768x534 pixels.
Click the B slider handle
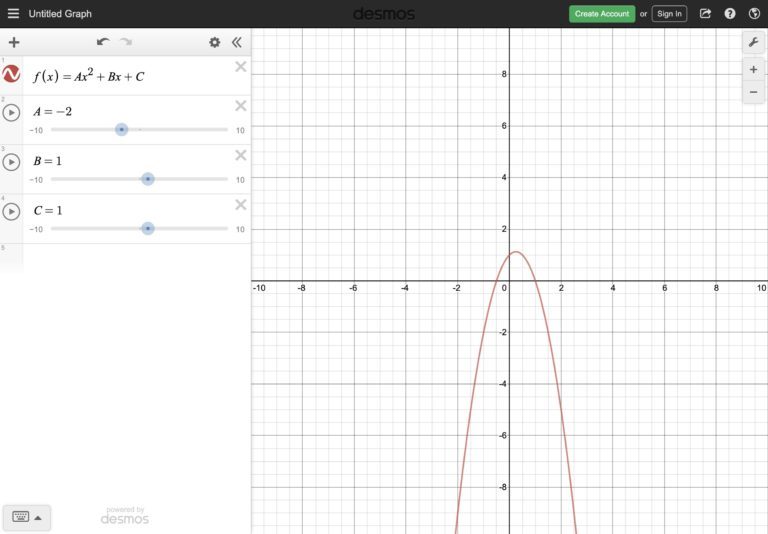point(148,179)
